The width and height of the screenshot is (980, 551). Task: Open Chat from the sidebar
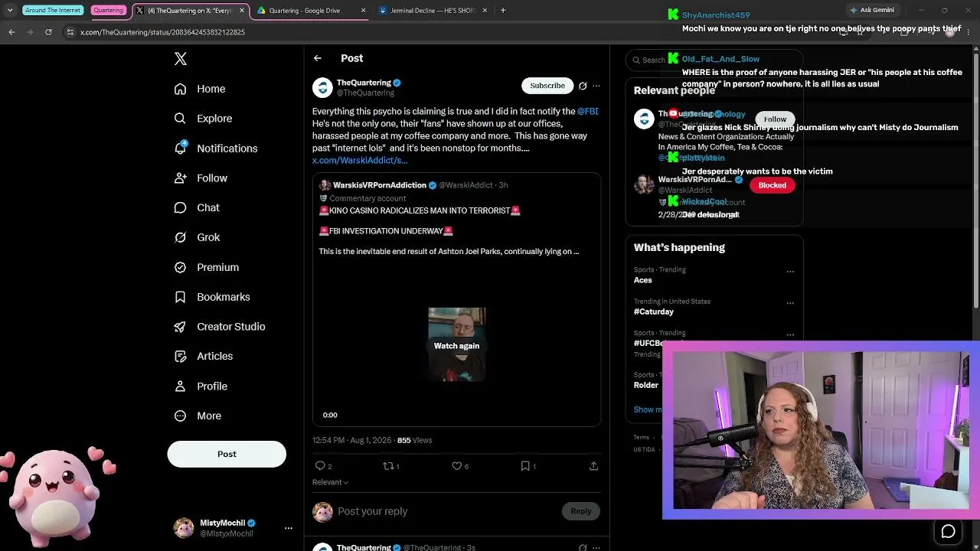pyautogui.click(x=197, y=207)
